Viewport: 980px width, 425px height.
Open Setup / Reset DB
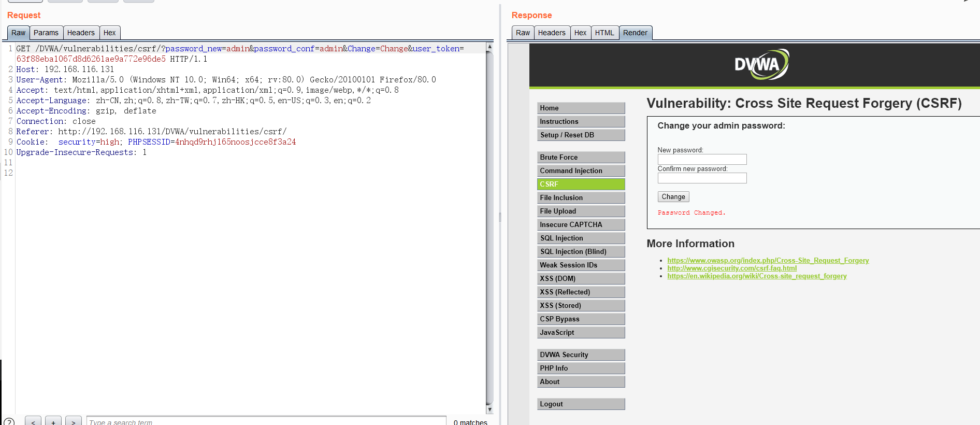[x=581, y=135]
